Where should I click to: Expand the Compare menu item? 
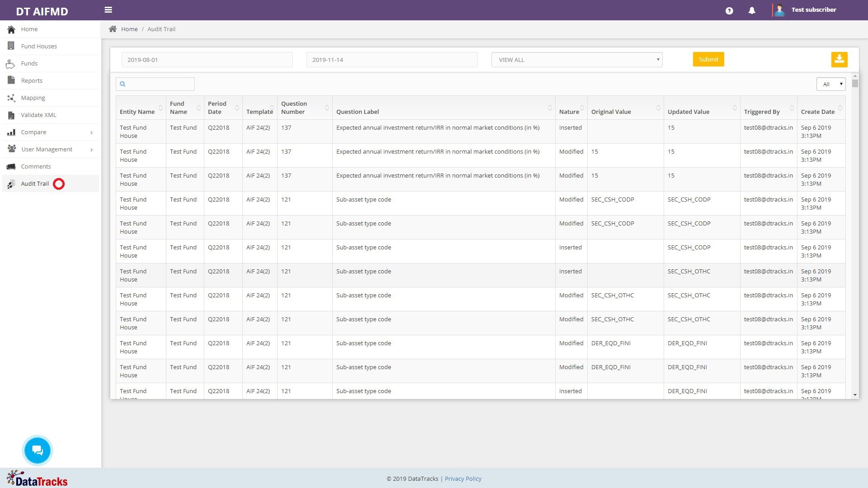pyautogui.click(x=91, y=132)
